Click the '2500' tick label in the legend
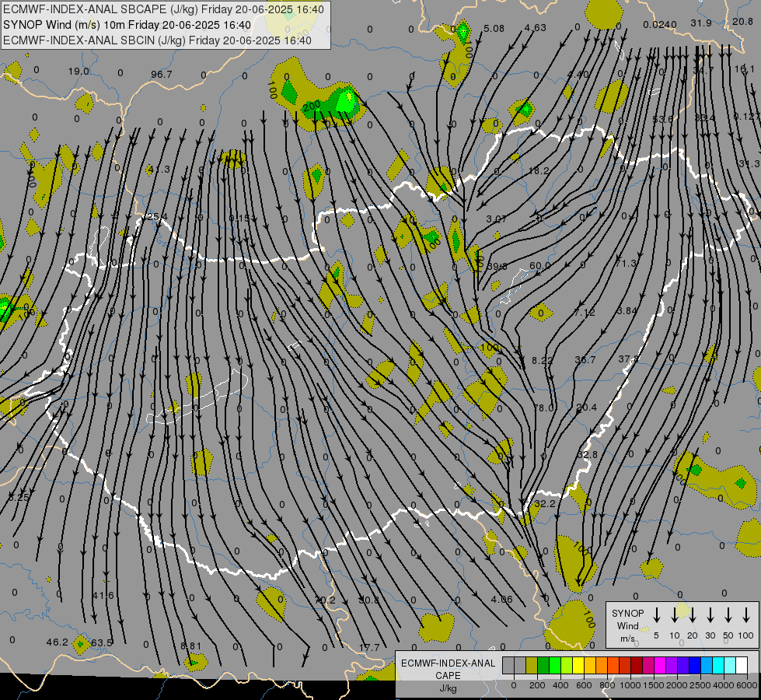The height and width of the screenshot is (700, 761). pyautogui.click(x=700, y=685)
